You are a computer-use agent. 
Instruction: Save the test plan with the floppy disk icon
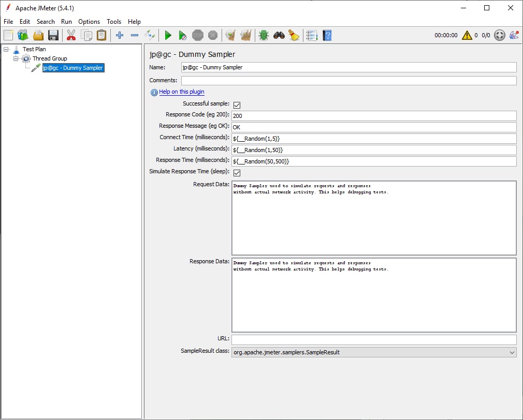[53, 35]
